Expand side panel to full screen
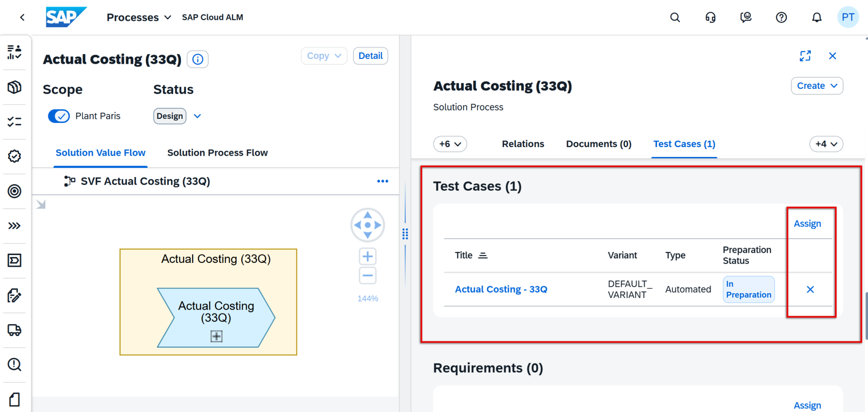Screen dimensions: 868x412 point(805,56)
